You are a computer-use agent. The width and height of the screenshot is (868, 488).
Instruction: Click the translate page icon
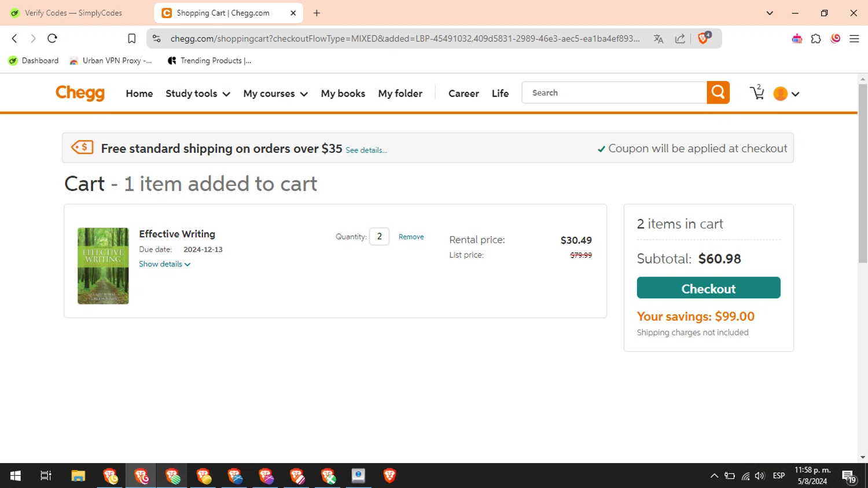pyautogui.click(x=659, y=39)
